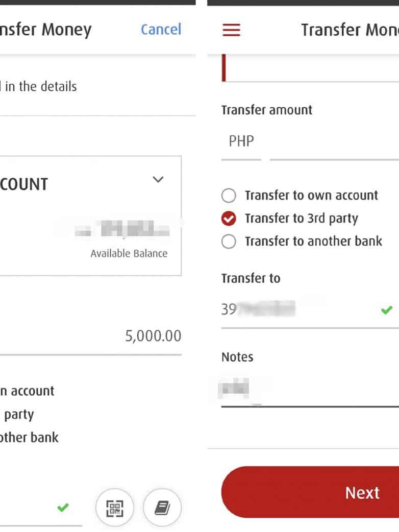The image size is (399, 532).
Task: Click green checkmark in Transfer to field
Action: tap(387, 309)
